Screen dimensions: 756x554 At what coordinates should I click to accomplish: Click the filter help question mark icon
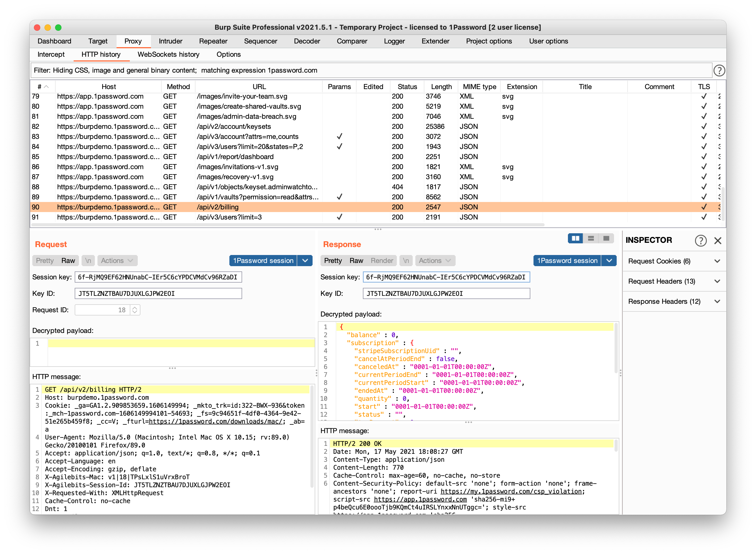719,71
